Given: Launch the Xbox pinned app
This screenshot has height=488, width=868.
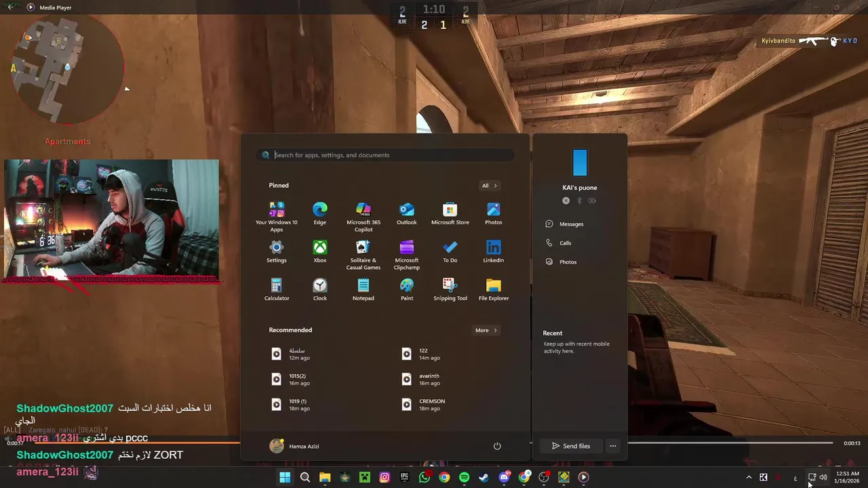Looking at the screenshot, I should [320, 251].
